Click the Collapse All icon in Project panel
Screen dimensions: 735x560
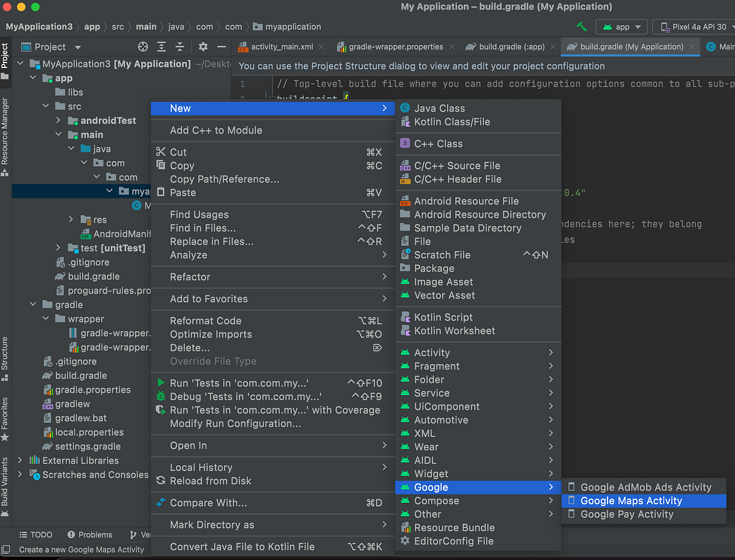[x=179, y=47]
